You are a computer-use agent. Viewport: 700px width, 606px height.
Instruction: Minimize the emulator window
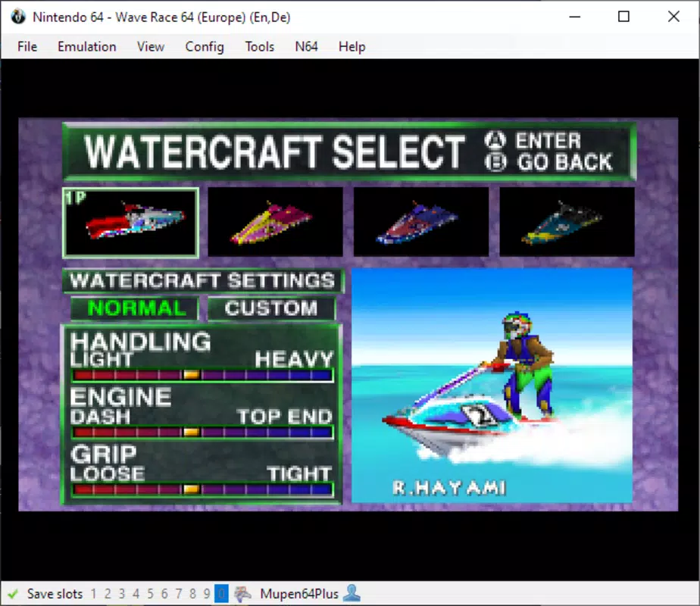(x=575, y=17)
